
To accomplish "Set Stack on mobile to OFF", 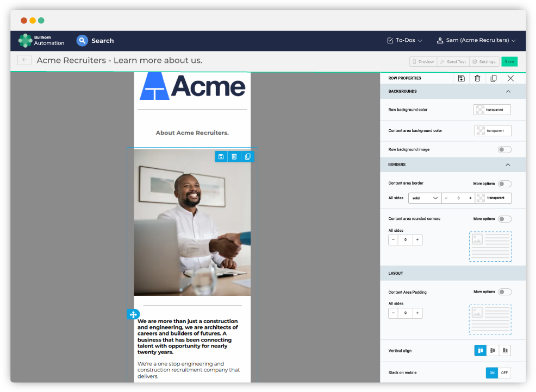I will [504, 372].
